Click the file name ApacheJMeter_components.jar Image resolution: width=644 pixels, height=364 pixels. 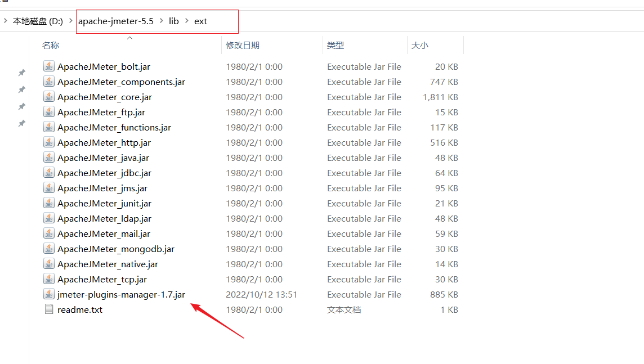[x=121, y=82]
